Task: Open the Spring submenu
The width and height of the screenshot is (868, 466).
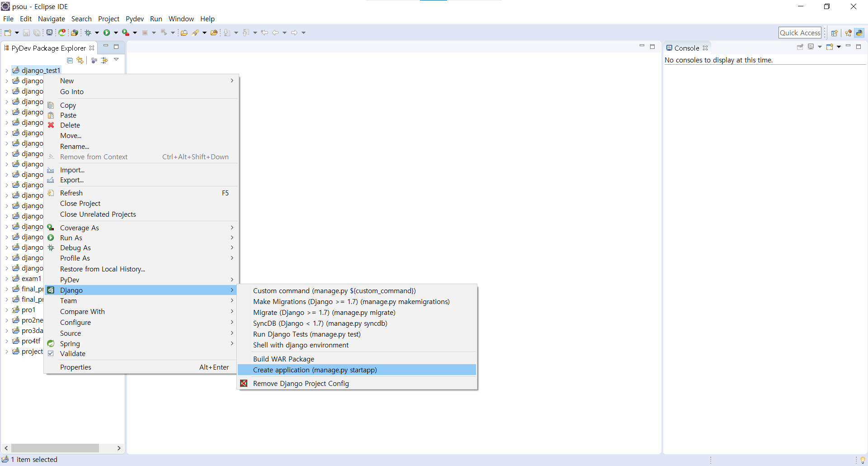Action: pos(141,344)
